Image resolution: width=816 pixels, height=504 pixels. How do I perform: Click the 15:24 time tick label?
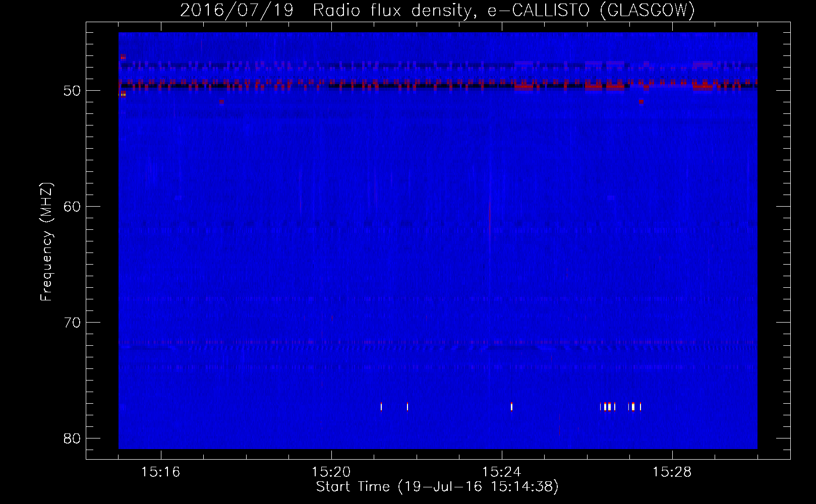[x=502, y=472]
